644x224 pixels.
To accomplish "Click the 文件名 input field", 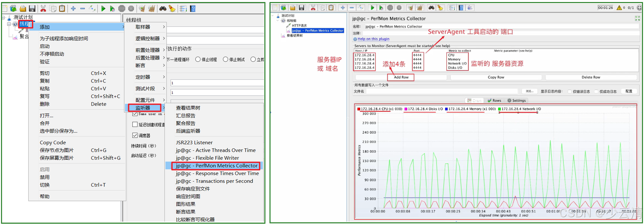I will click(x=442, y=91).
